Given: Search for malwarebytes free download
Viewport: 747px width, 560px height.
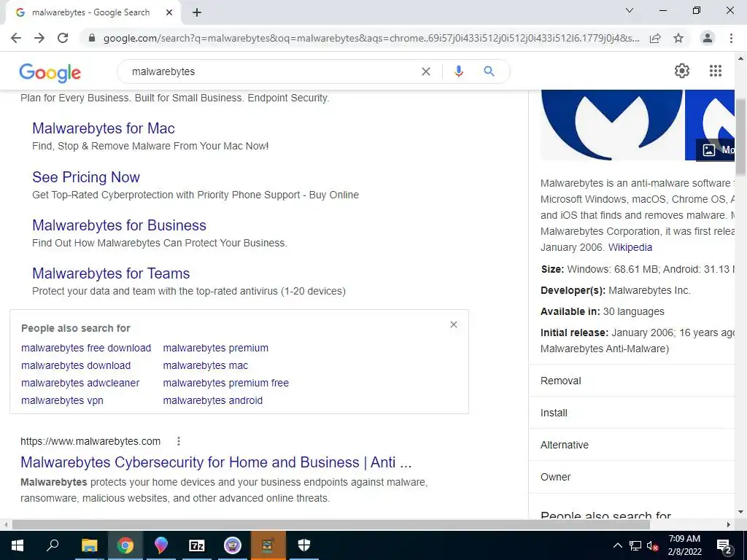Looking at the screenshot, I should pos(86,348).
